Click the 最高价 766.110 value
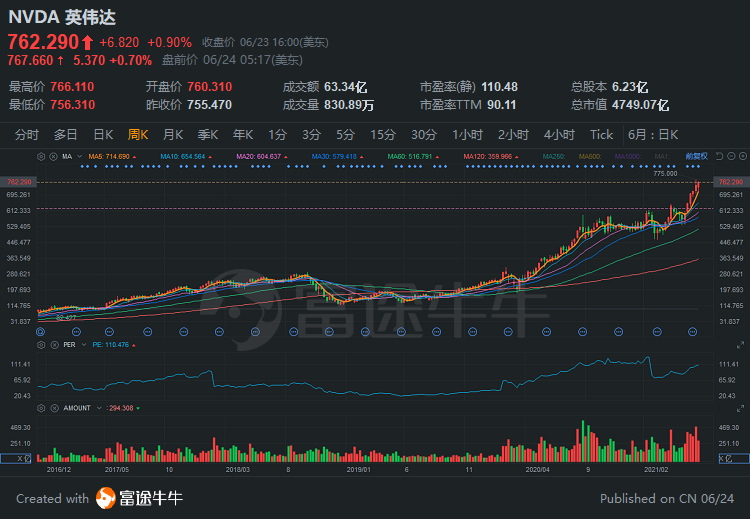 pos(72,87)
